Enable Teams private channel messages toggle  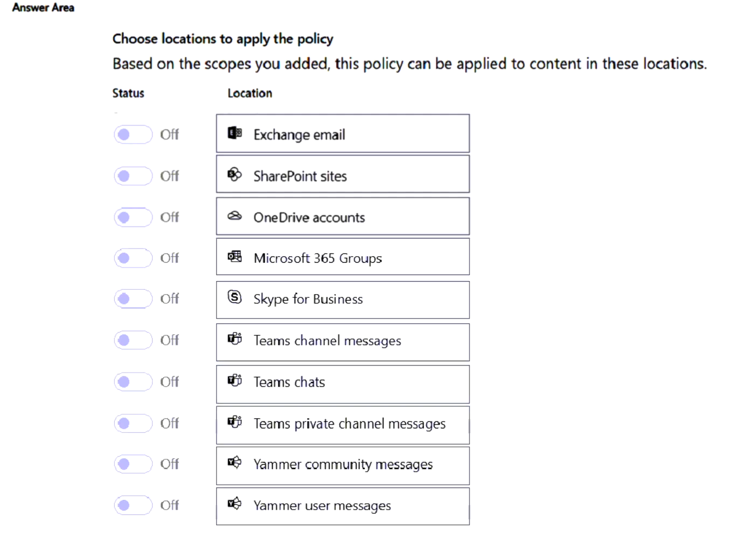tap(133, 423)
